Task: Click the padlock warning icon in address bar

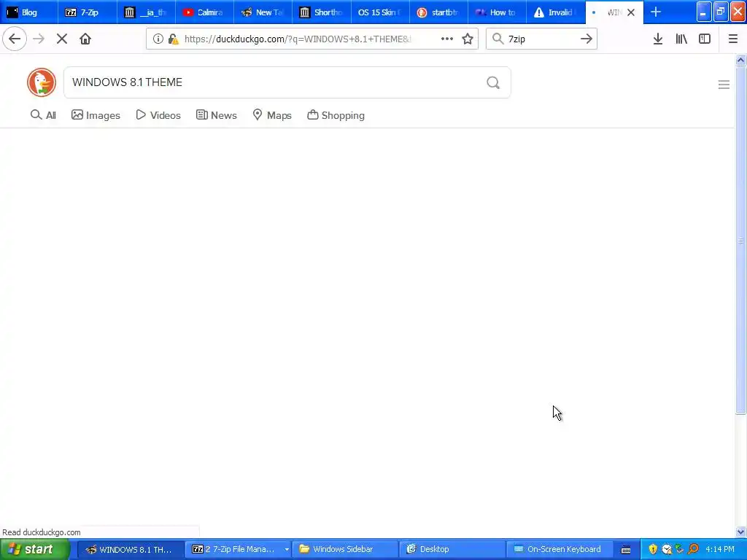Action: click(x=174, y=39)
